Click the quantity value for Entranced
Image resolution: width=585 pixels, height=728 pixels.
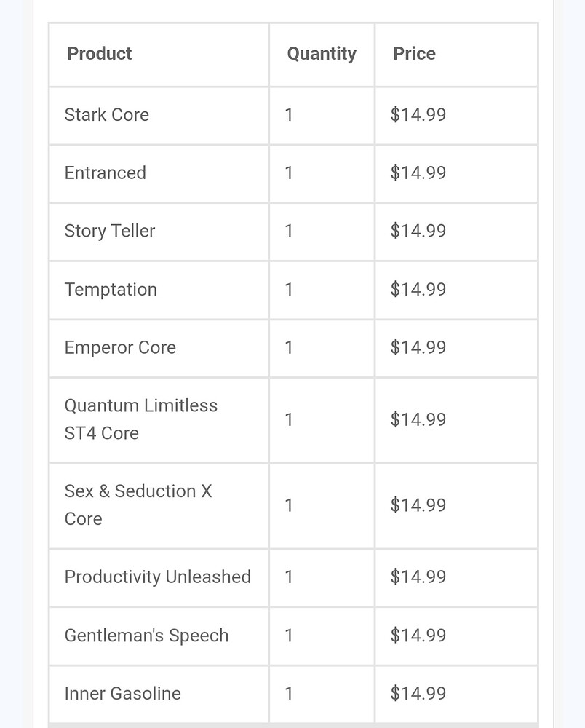click(289, 173)
